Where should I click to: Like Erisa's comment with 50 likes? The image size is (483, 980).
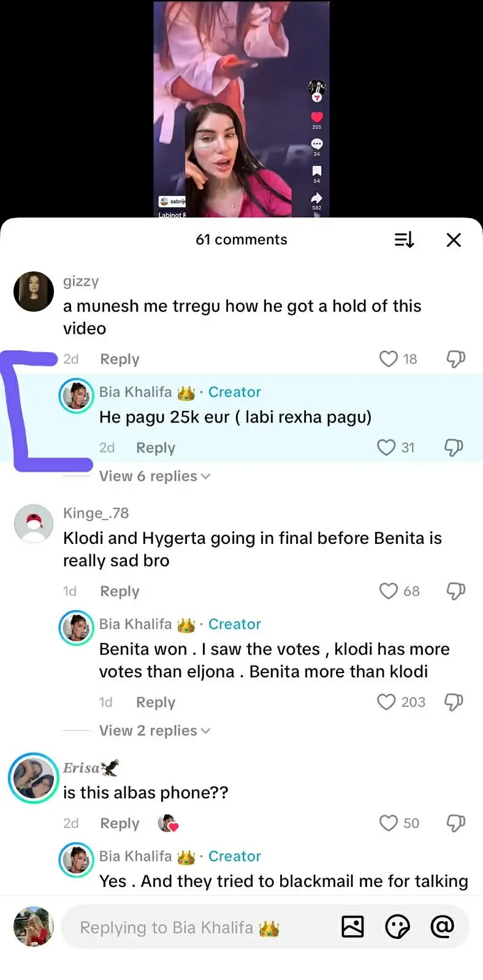[389, 823]
